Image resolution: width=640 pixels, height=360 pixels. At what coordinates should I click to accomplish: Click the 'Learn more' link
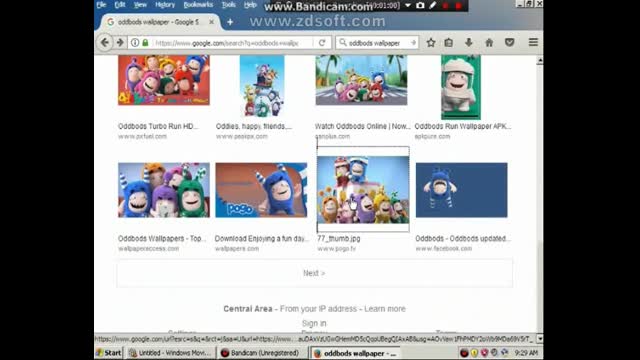[x=385, y=309]
